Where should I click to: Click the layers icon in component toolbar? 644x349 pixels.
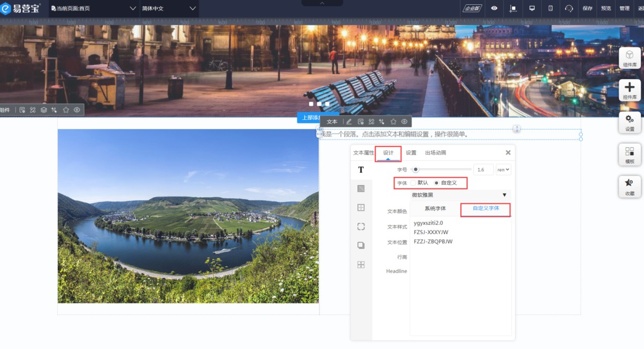[44, 110]
